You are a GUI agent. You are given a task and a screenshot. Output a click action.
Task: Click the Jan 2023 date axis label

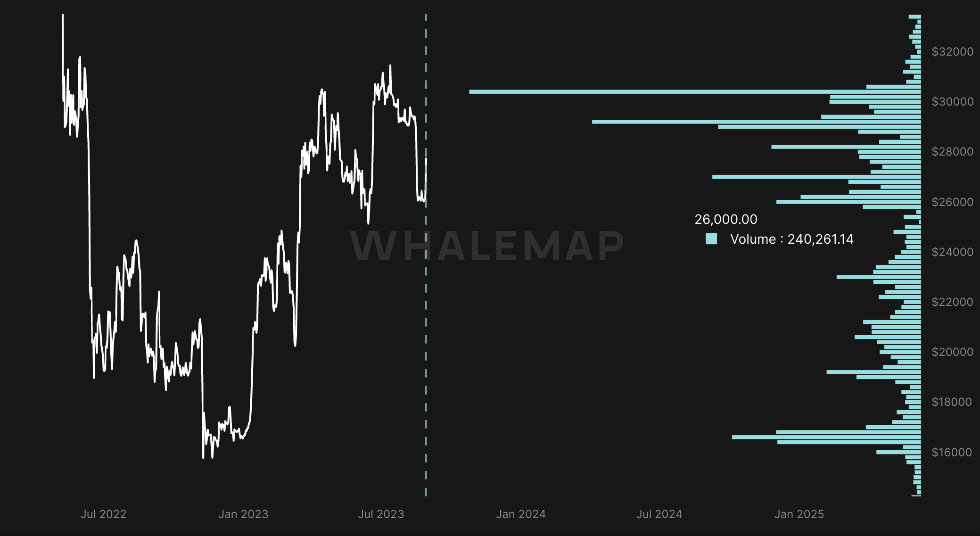(243, 514)
